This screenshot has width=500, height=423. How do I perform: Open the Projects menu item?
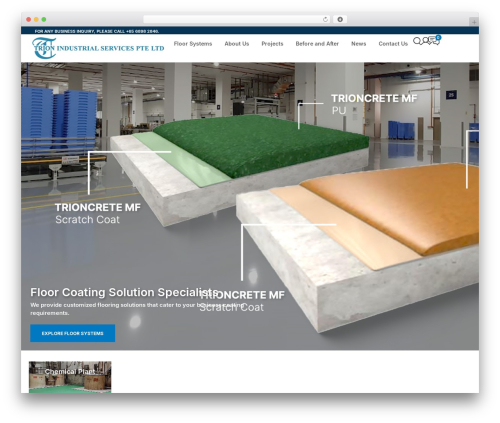coord(272,44)
